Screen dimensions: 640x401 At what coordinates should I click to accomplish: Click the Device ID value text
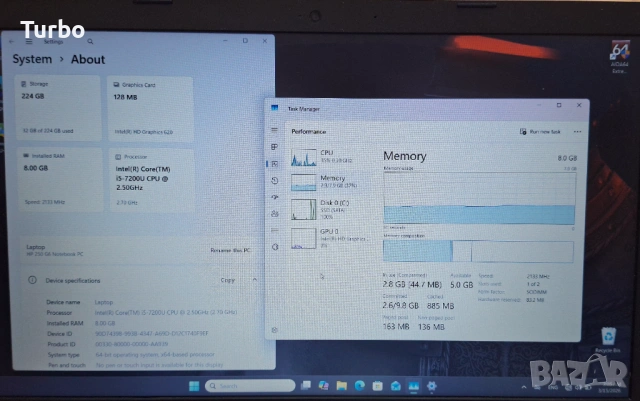point(152,334)
